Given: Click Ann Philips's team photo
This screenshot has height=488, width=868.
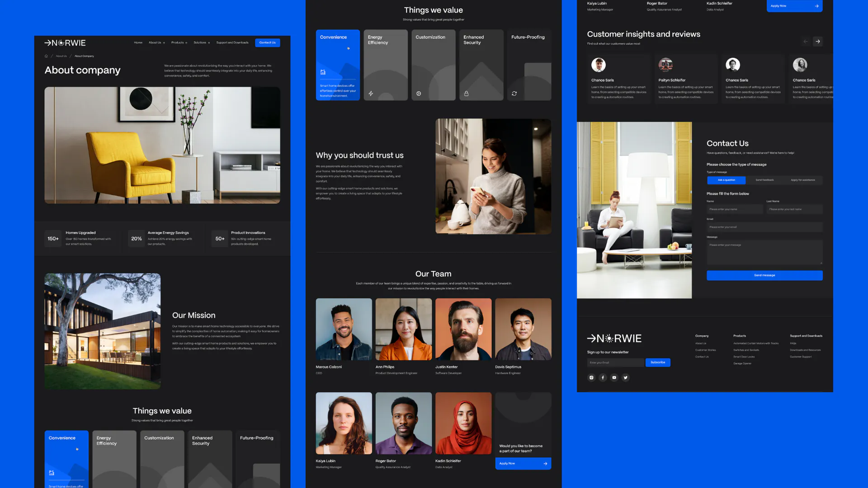Looking at the screenshot, I should point(404,329).
